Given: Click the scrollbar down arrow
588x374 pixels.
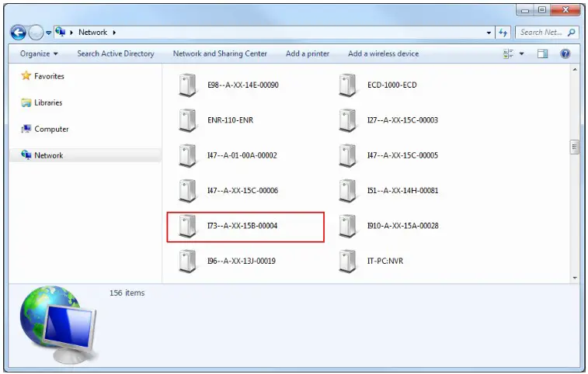Looking at the screenshot, I should (x=575, y=278).
